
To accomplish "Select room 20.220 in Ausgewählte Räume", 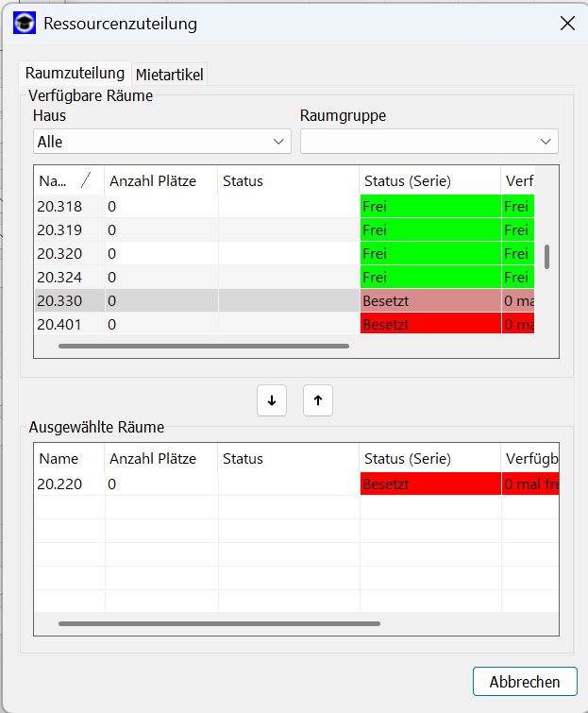I will click(x=59, y=484).
